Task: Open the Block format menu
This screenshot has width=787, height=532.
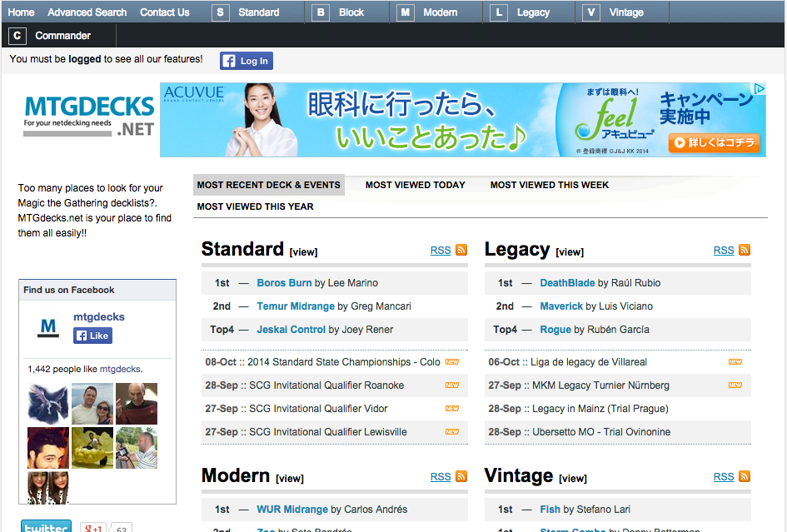Action: point(351,12)
